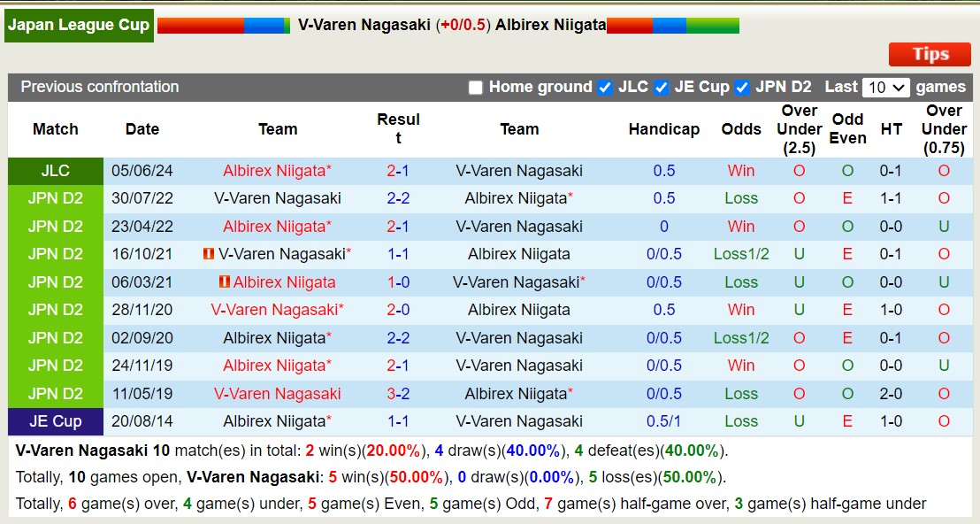Expand the Handicap column header
The image size is (980, 524).
coord(664,128)
